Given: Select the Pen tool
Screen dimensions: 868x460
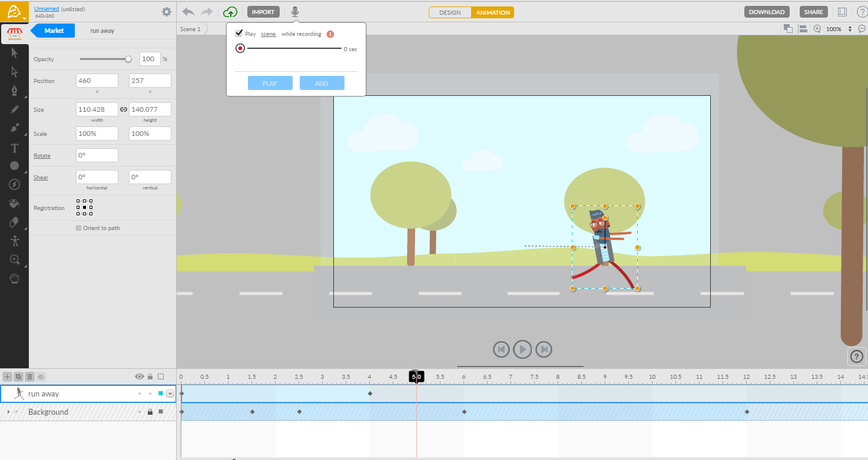Looking at the screenshot, I should (15, 91).
